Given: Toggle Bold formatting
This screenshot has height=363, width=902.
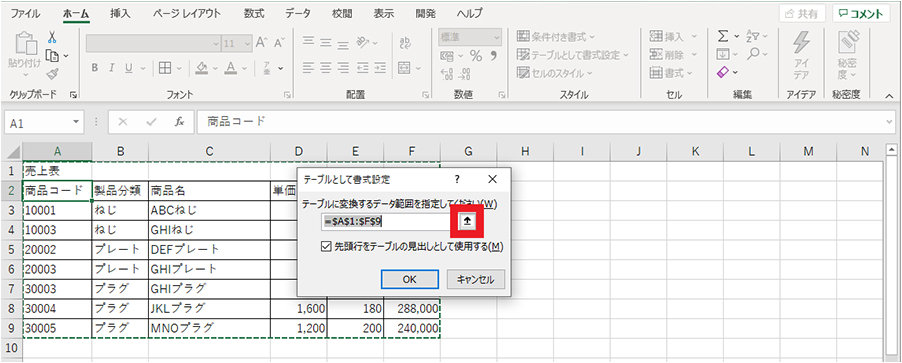Looking at the screenshot, I should [95, 68].
